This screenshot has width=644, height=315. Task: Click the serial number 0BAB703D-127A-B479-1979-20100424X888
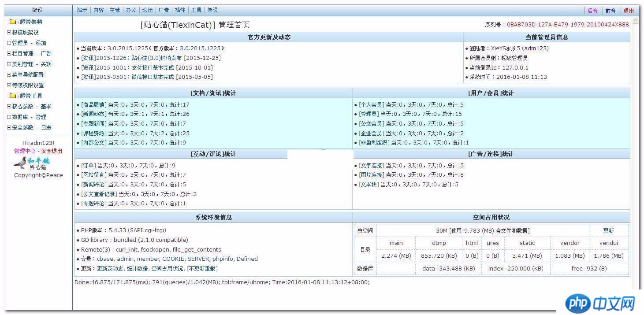[568, 25]
